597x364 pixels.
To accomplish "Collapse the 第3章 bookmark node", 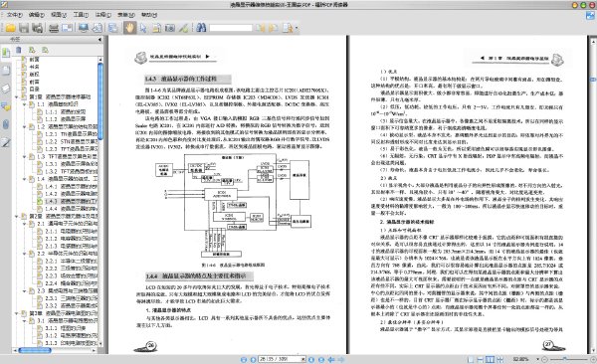I will 17,313.
